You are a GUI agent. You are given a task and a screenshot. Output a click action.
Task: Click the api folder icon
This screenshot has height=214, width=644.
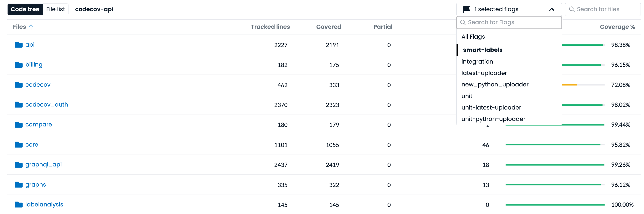click(x=19, y=45)
